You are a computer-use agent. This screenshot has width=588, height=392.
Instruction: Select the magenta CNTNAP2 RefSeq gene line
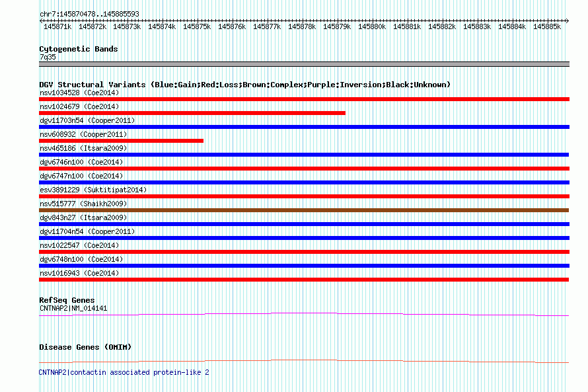pyautogui.click(x=304, y=315)
